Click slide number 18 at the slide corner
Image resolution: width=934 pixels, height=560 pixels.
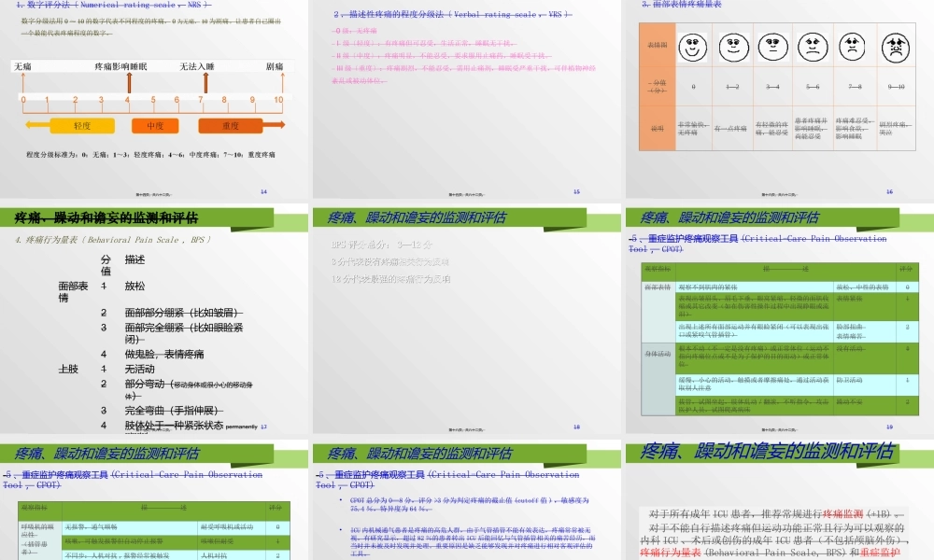tap(576, 427)
